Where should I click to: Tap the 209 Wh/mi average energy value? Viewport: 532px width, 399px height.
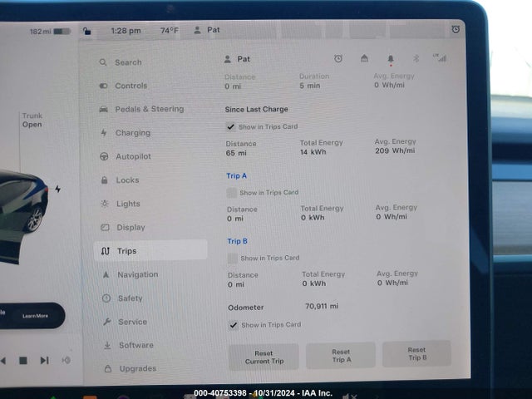[395, 150]
